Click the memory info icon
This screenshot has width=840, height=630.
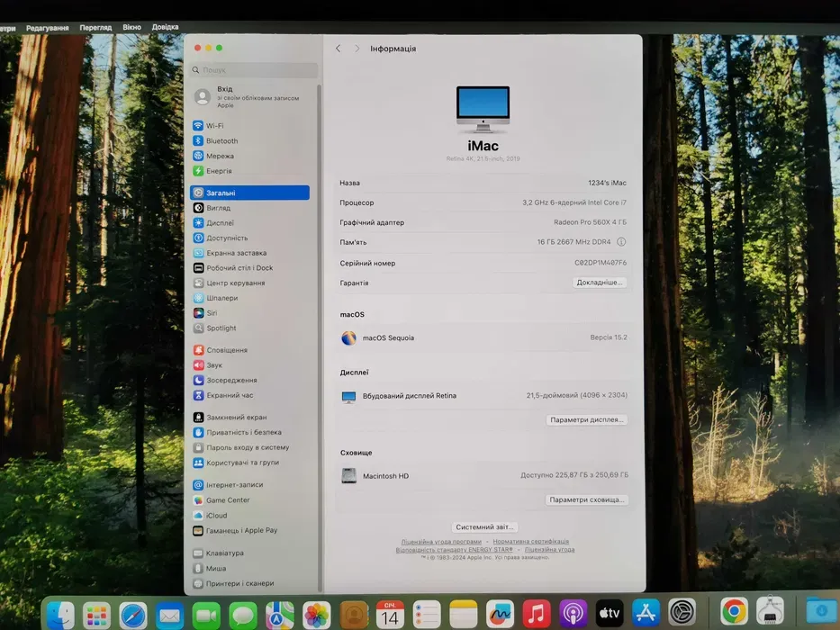coord(621,242)
